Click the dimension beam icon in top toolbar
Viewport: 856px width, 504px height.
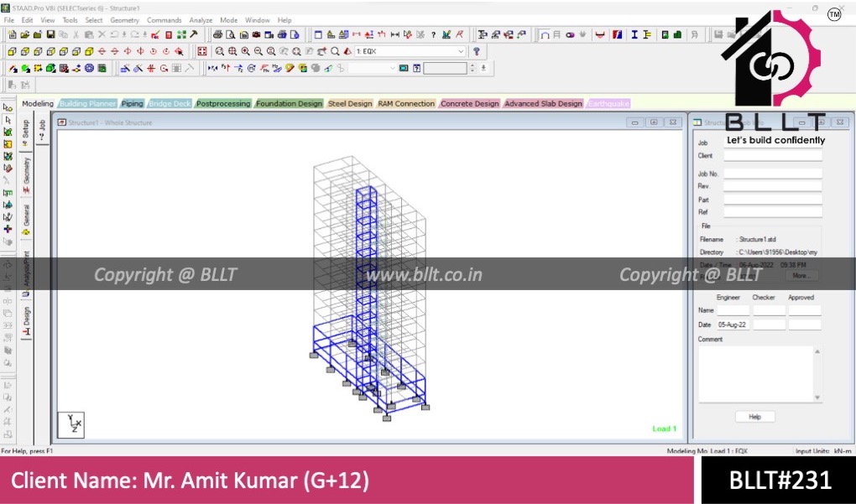pyautogui.click(x=394, y=34)
